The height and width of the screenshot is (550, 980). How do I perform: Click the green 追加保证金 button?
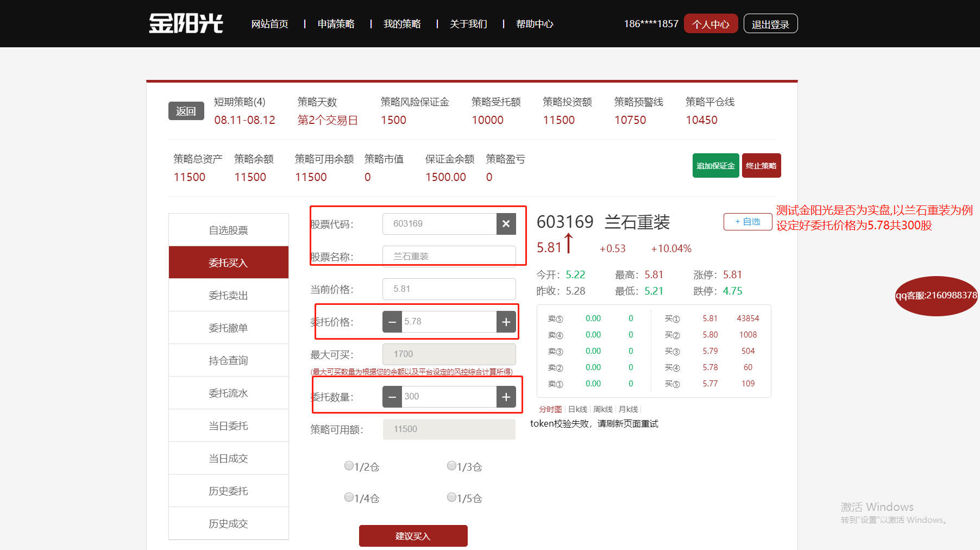coord(715,166)
